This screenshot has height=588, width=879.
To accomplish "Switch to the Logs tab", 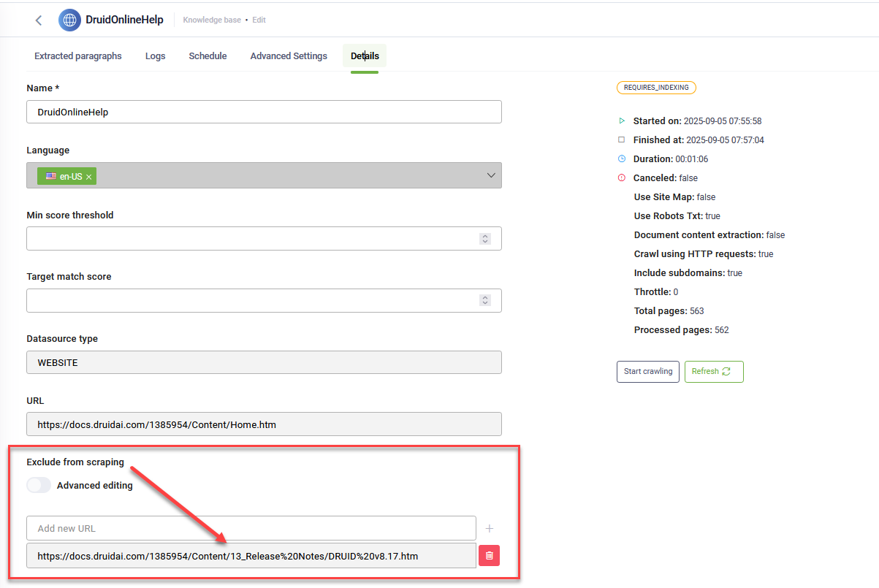I will pos(155,56).
